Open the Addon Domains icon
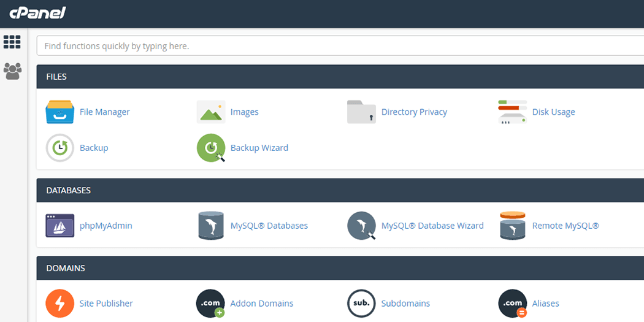644x322 pixels. (x=210, y=304)
